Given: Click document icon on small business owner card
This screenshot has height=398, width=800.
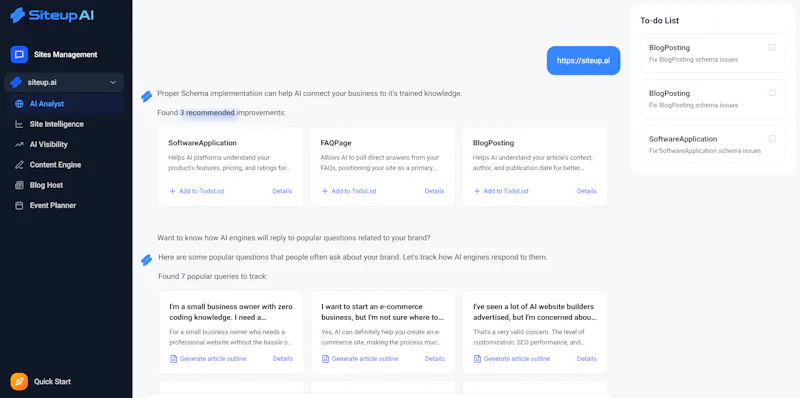Looking at the screenshot, I should coord(173,359).
